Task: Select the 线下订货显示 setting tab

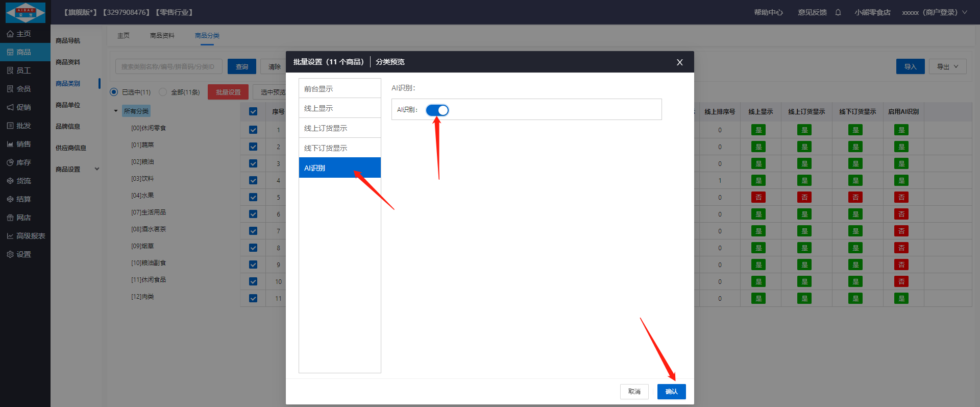Action: 340,148
